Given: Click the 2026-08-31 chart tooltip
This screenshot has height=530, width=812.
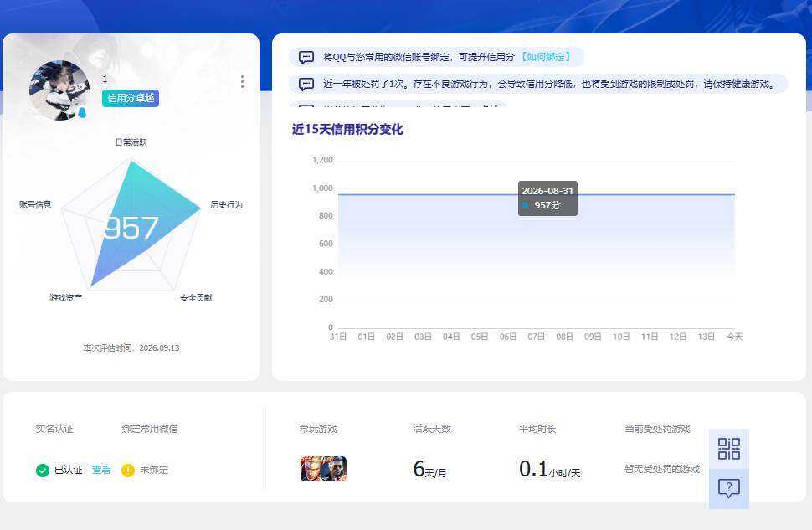Looking at the screenshot, I should click(x=547, y=198).
